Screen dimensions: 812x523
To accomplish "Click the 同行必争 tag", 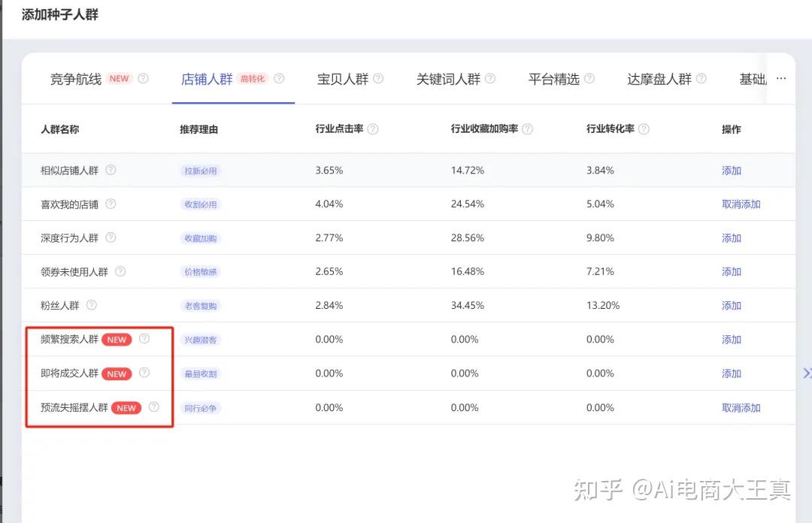I will [x=201, y=408].
